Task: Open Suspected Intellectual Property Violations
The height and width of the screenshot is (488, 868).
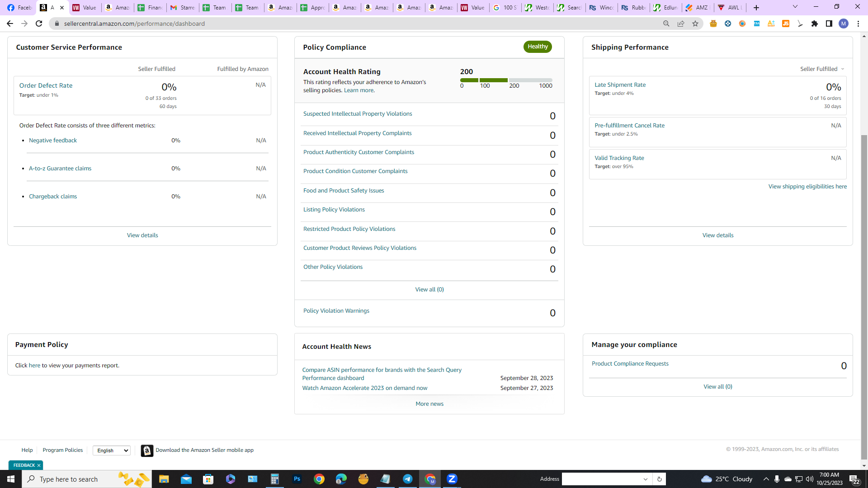Action: [358, 114]
